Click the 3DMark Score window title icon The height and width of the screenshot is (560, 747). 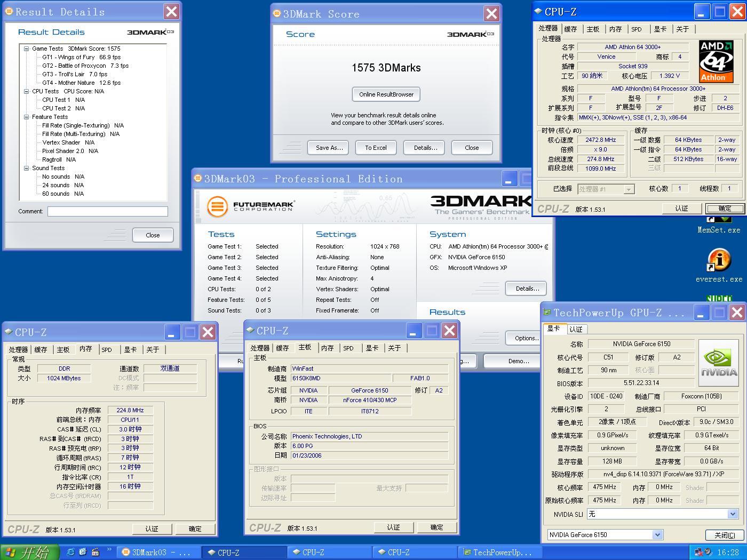[x=277, y=14]
